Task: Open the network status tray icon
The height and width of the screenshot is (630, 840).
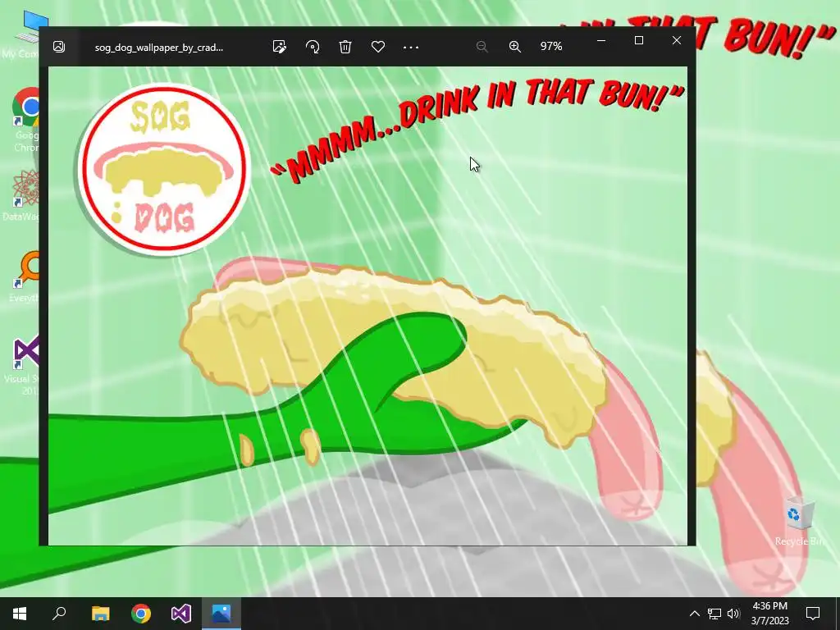Action: click(x=714, y=614)
